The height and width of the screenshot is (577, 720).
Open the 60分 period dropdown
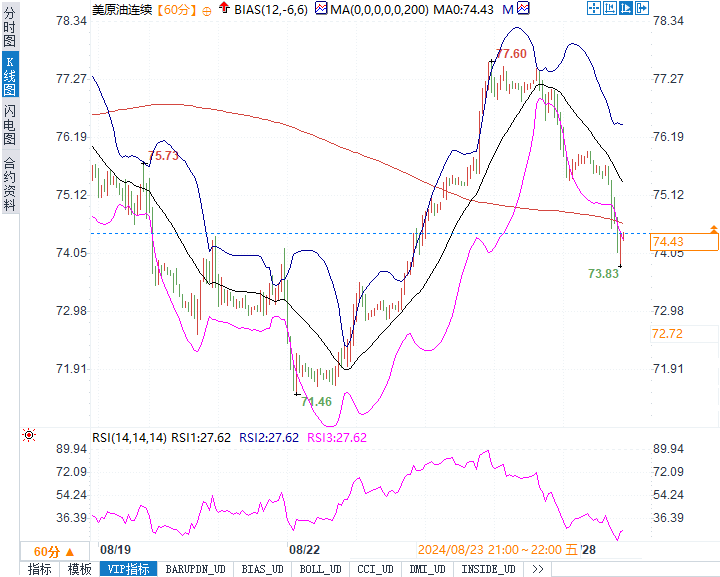tap(54, 552)
